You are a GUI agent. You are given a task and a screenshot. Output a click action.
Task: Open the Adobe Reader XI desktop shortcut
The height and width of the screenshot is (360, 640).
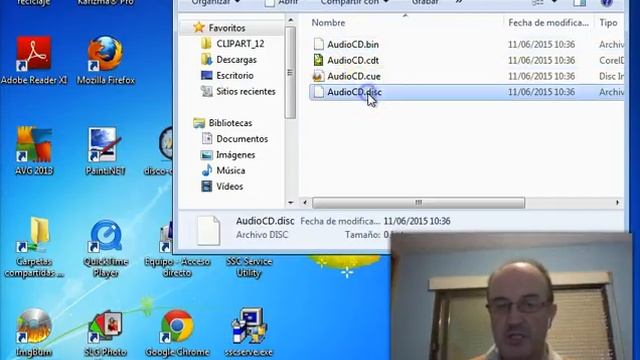click(34, 60)
